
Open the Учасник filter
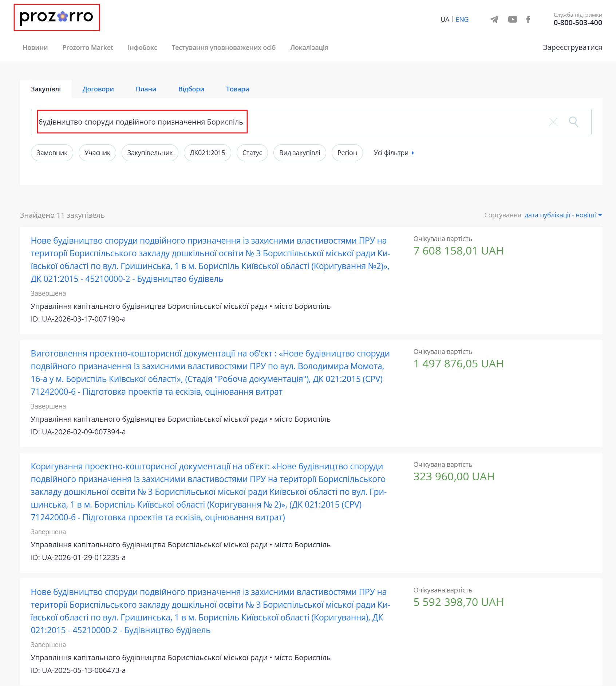click(x=97, y=153)
